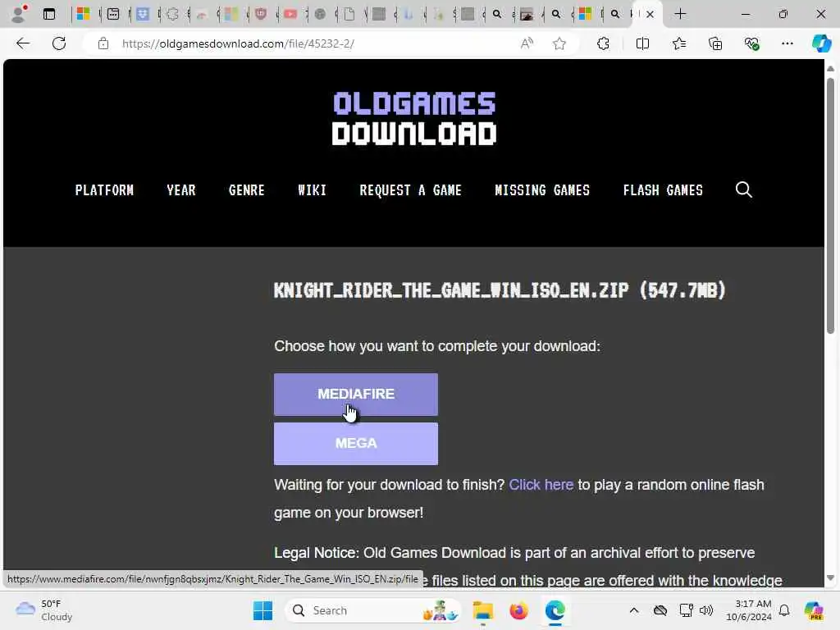The width and height of the screenshot is (840, 630).
Task: Open the Favorites list icon
Action: [x=678, y=43]
